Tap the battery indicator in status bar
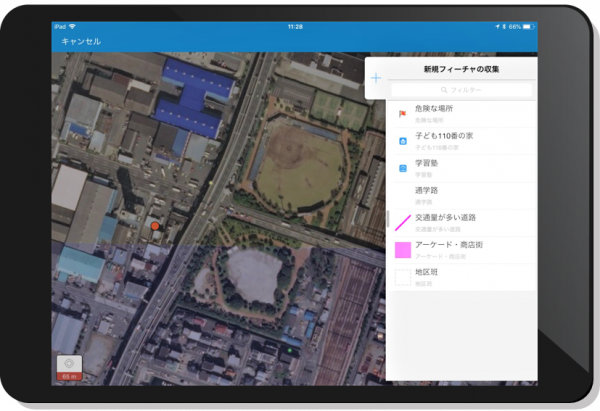600x411 pixels. pos(524,26)
